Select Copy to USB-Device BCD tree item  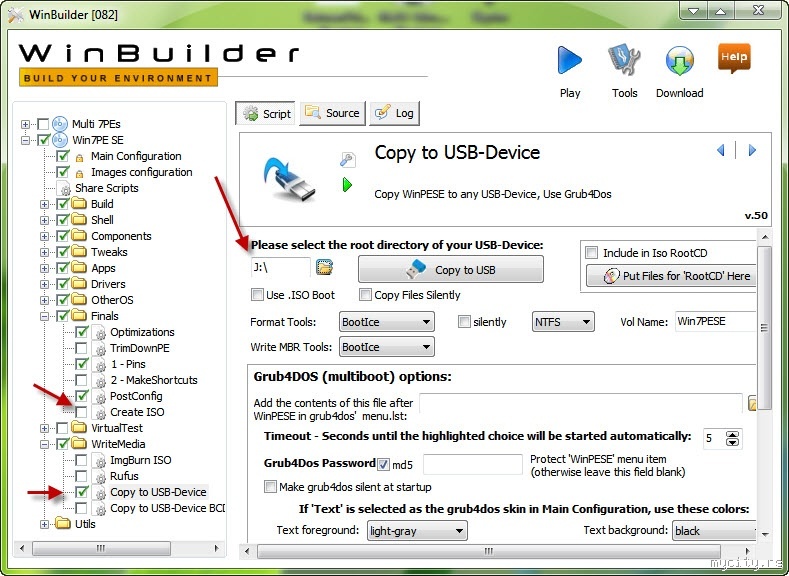pos(168,508)
